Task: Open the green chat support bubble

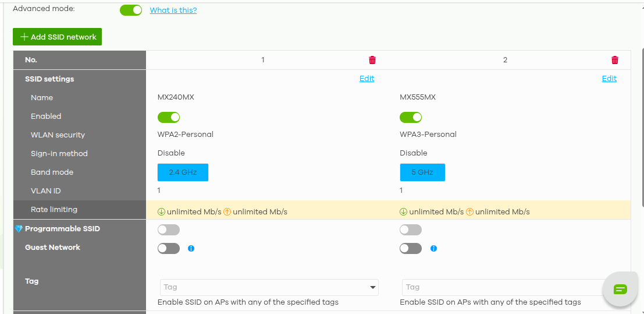Action: point(620,289)
